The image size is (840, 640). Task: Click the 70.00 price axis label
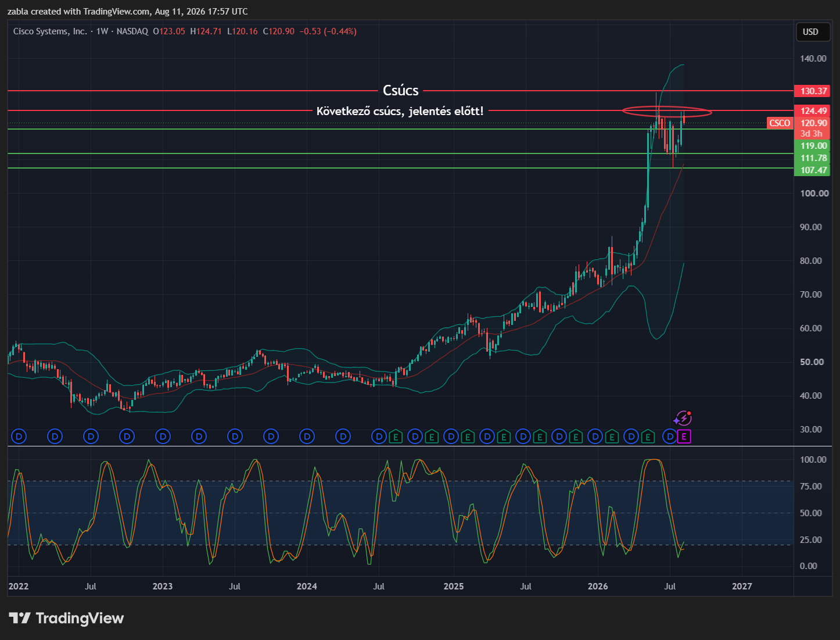pos(811,294)
